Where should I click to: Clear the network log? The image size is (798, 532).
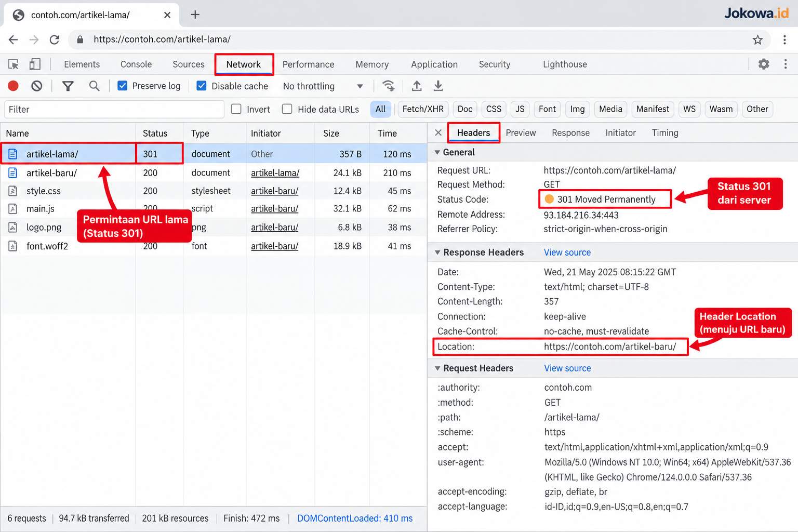click(36, 86)
